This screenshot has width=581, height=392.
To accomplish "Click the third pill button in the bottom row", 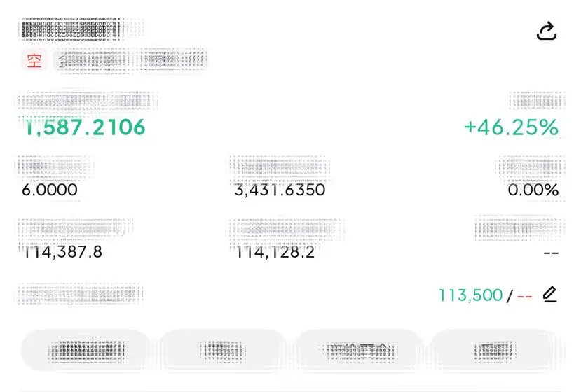I will point(359,350).
